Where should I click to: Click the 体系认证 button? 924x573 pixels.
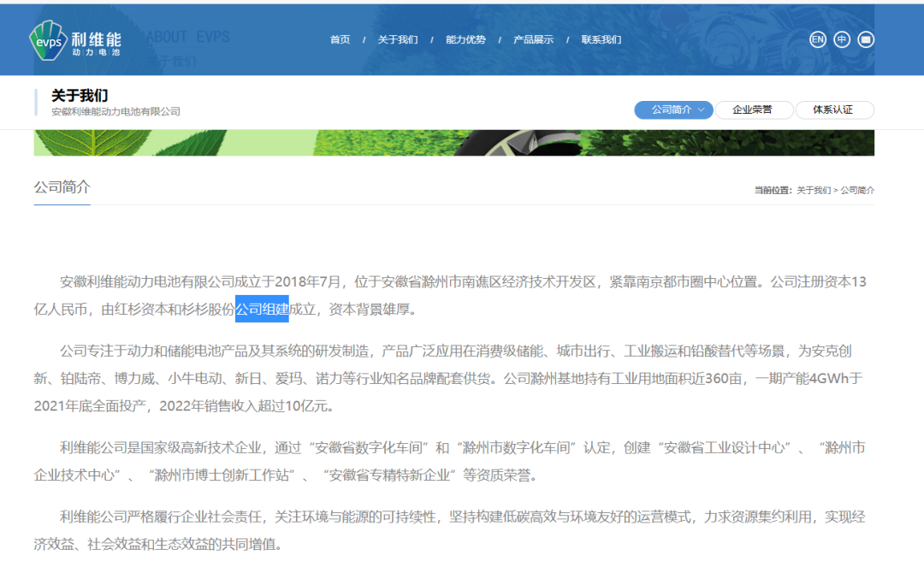pos(834,109)
